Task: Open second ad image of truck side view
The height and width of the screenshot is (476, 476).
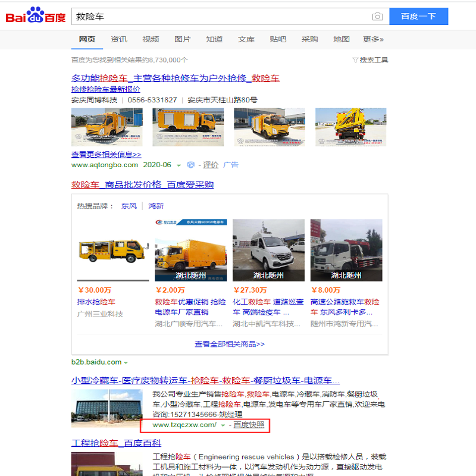Action: [188, 127]
